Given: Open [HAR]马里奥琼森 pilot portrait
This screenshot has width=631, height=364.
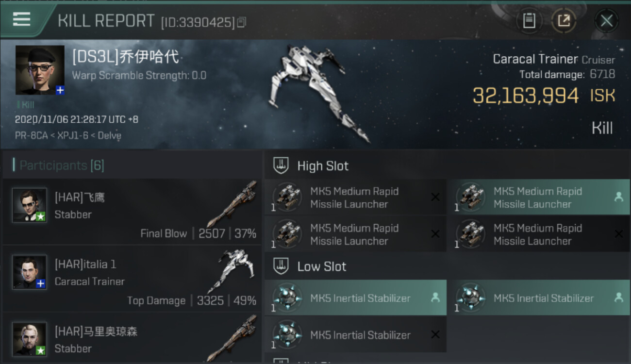Looking at the screenshot, I should point(30,339).
